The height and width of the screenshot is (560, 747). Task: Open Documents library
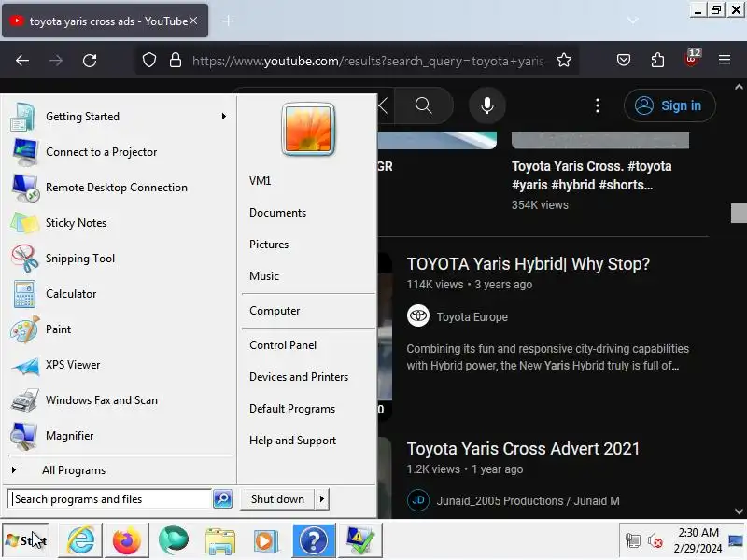(x=277, y=213)
